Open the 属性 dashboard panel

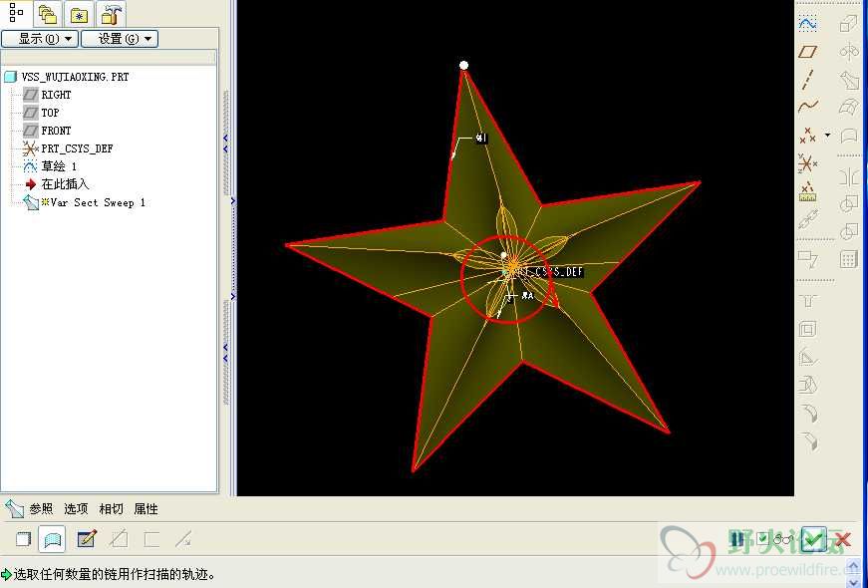(x=146, y=509)
